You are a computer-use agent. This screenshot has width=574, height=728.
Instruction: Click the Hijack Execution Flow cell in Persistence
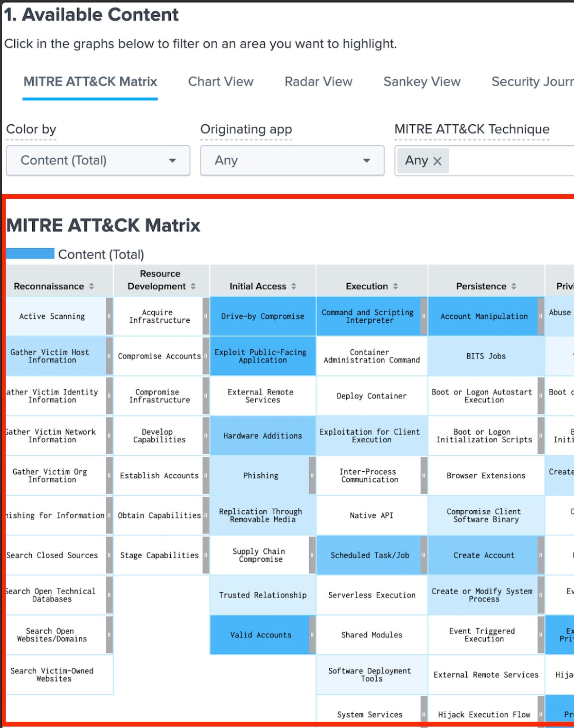tap(483, 712)
